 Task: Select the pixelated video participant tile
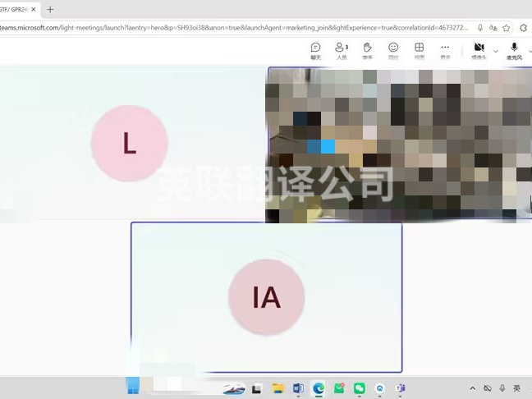point(400,144)
